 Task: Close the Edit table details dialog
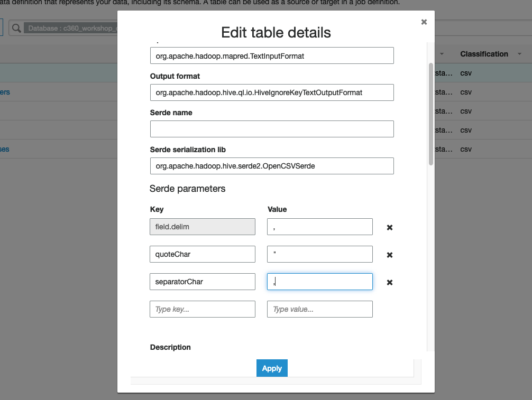[x=424, y=22]
